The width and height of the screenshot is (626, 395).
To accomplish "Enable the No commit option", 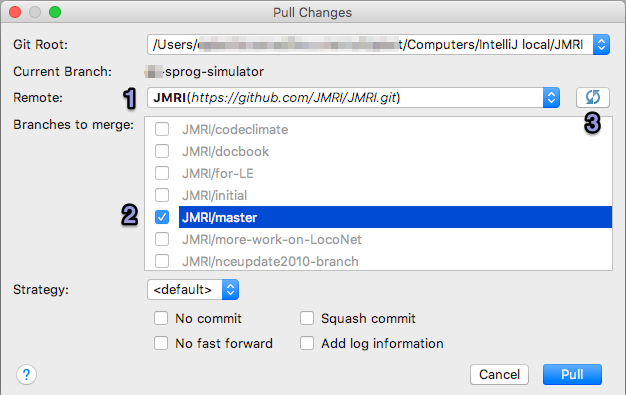I will pyautogui.click(x=161, y=318).
